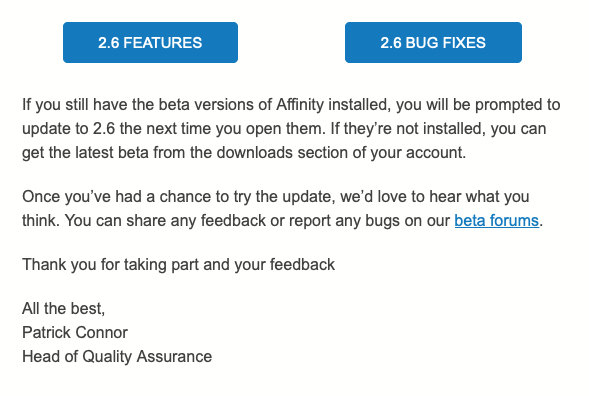
Task: Open the 2.6 FEATURES button
Action: point(150,42)
